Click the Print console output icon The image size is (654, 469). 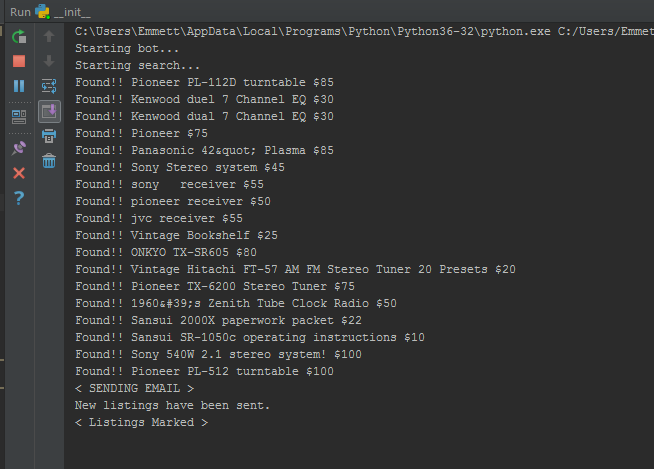point(49,135)
